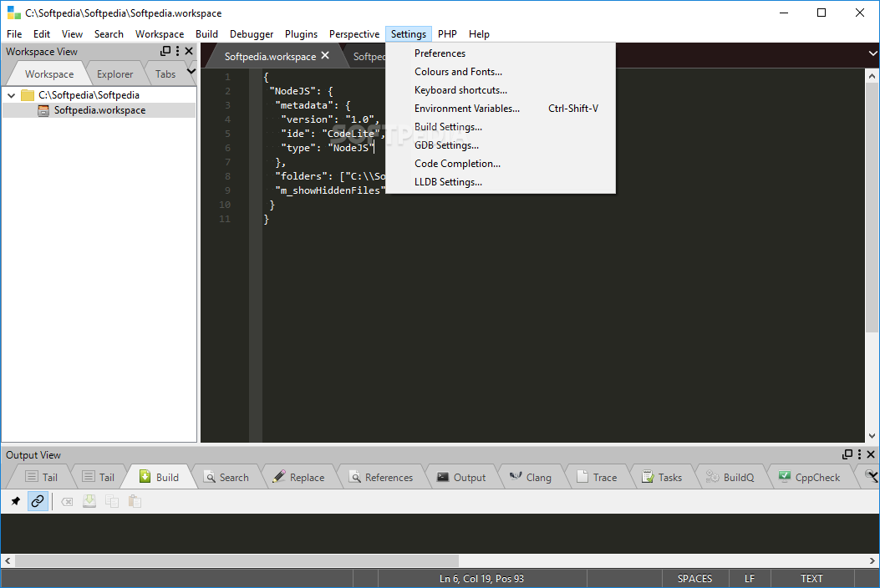
Task: Open the Search output tab
Action: 226,478
